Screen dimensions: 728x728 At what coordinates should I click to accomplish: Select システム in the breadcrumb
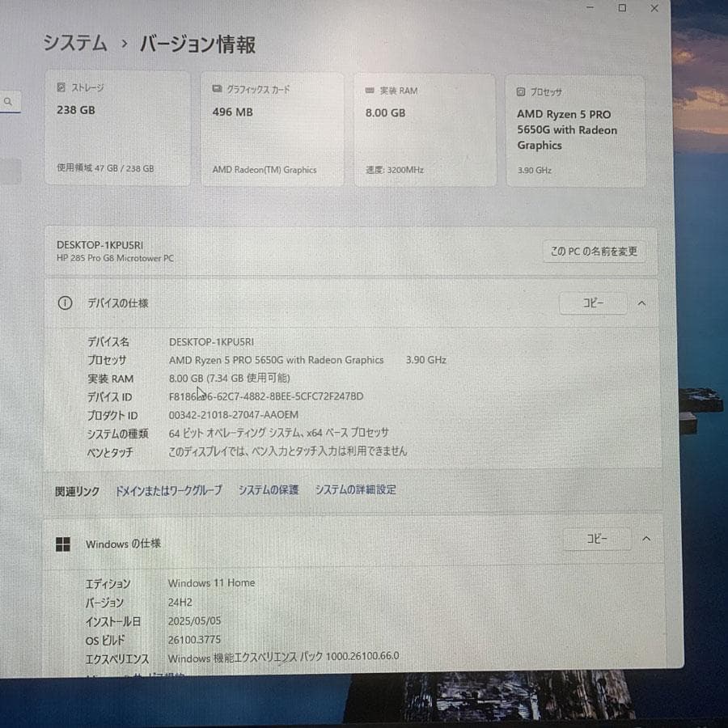(x=74, y=44)
